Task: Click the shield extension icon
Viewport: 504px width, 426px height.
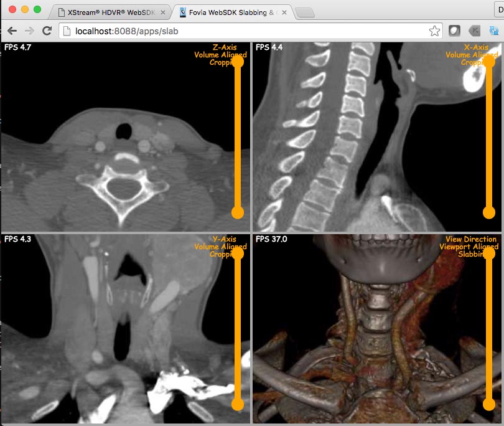Action: pos(455,31)
